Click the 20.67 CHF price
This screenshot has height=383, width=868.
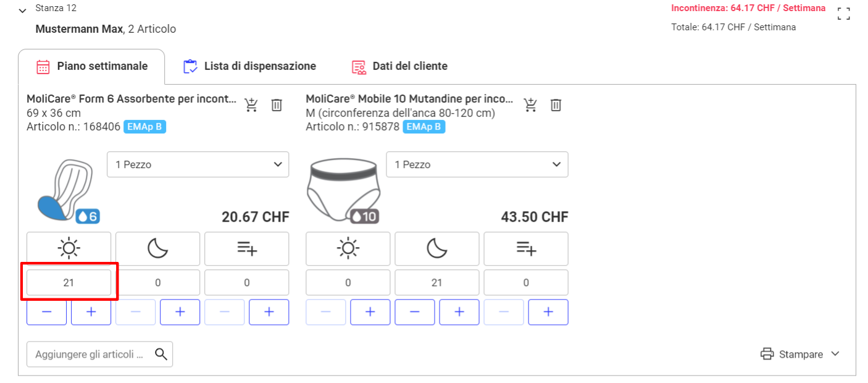tap(256, 217)
